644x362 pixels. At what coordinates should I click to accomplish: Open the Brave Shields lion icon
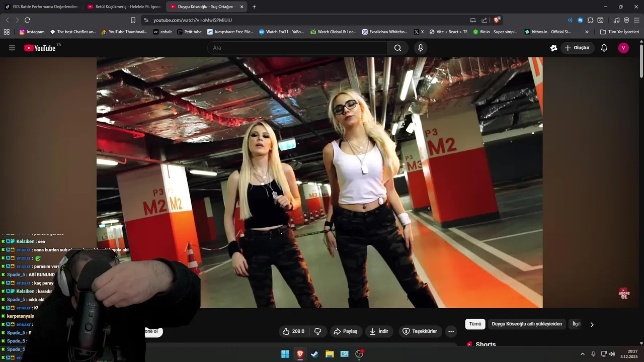[497, 20]
